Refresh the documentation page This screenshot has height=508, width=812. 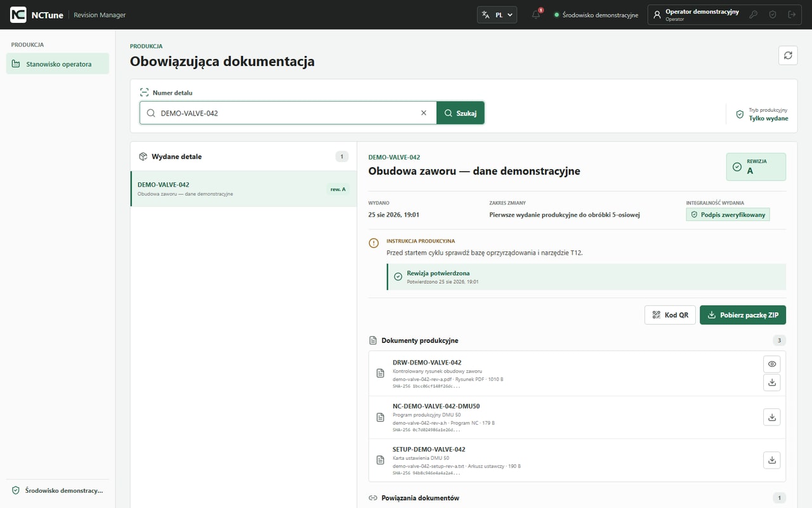click(788, 55)
